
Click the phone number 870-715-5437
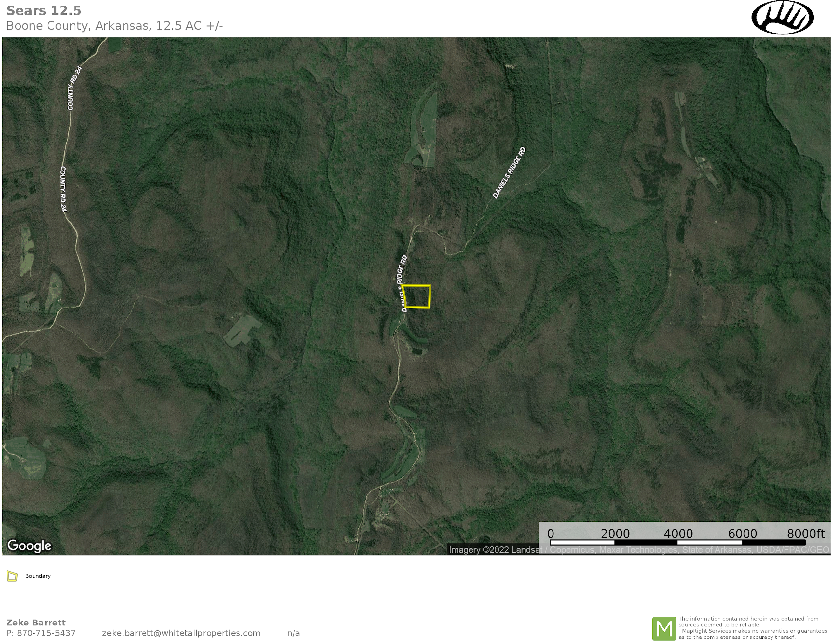(x=41, y=633)
